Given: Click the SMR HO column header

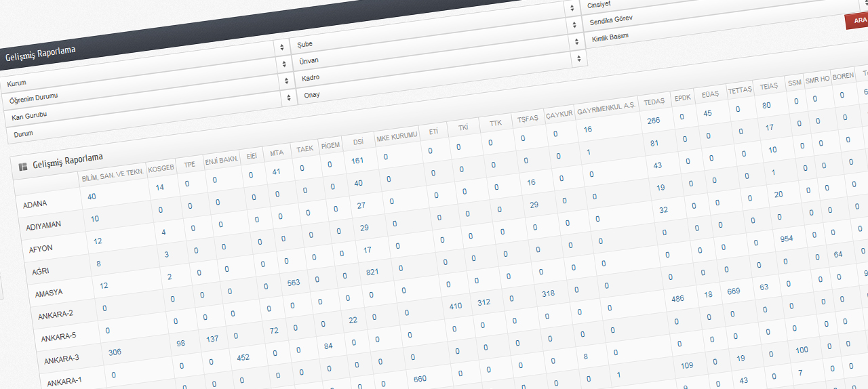Looking at the screenshot, I should [817, 79].
